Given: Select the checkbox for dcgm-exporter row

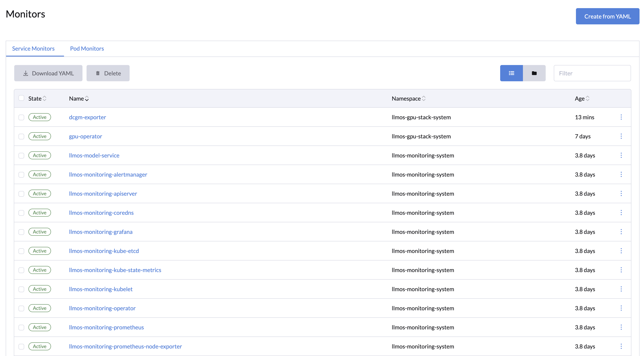Looking at the screenshot, I should (22, 117).
